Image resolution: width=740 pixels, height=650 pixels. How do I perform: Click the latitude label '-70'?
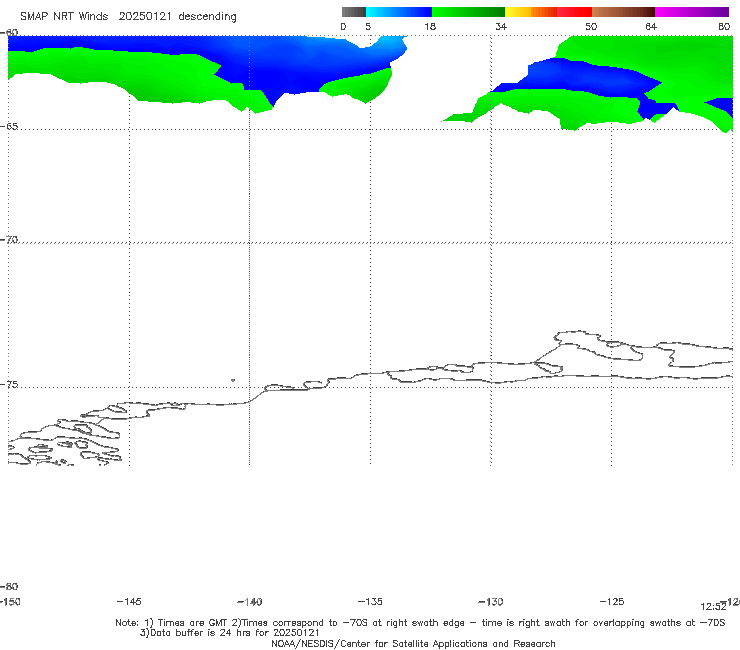(x=9, y=240)
